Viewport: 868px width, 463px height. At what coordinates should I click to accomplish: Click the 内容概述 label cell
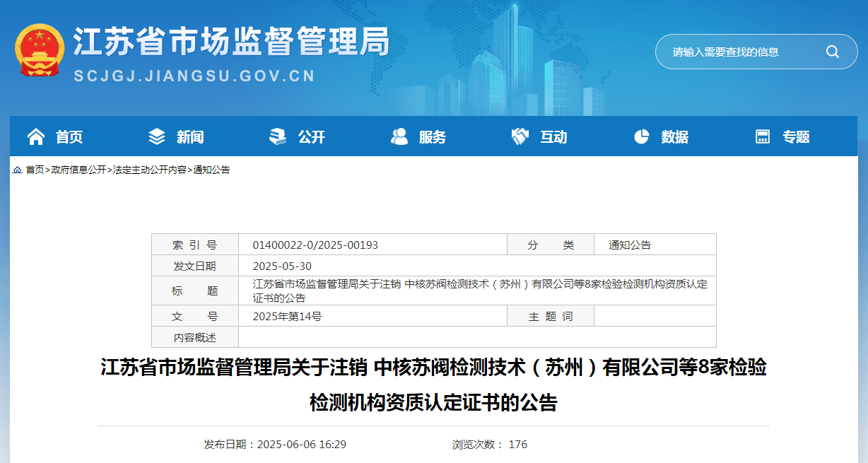tap(195, 337)
